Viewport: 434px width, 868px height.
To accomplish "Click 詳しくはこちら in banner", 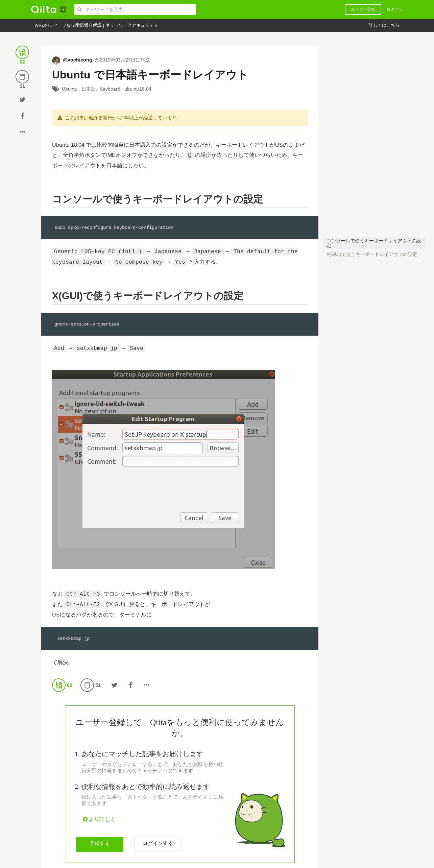I will pyautogui.click(x=384, y=25).
